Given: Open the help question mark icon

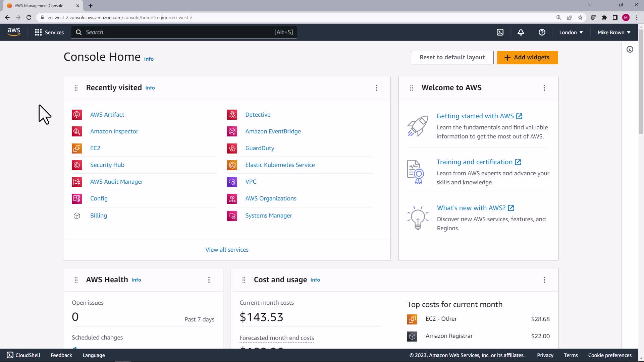Looking at the screenshot, I should (x=542, y=32).
